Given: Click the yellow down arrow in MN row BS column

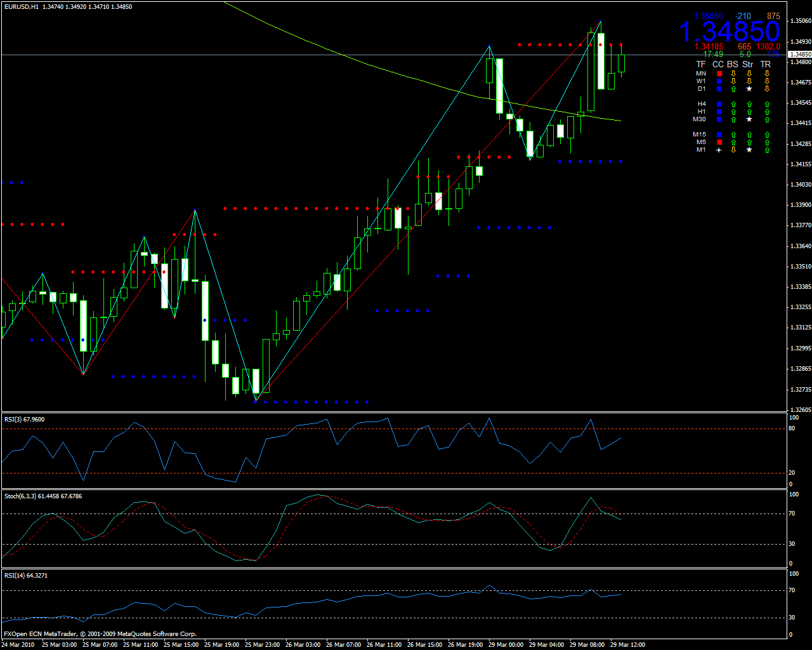Looking at the screenshot, I should tap(733, 74).
